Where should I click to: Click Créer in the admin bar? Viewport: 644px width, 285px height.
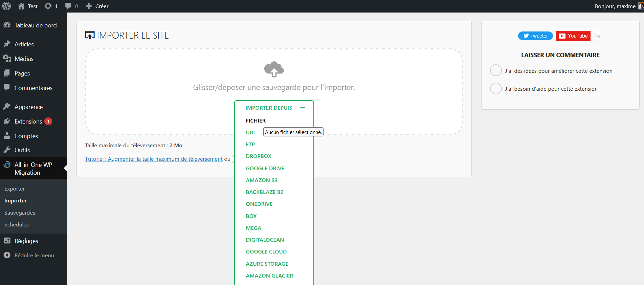tap(102, 6)
